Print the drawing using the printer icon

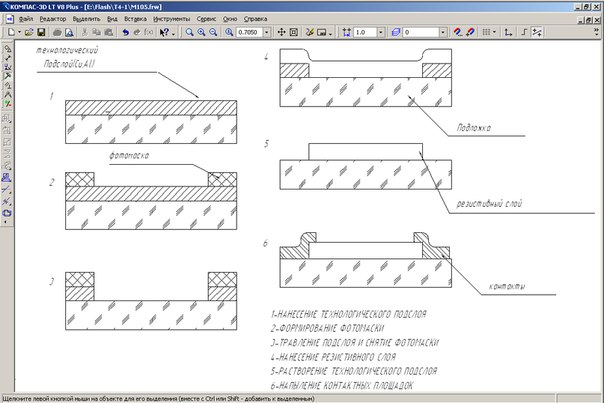[x=57, y=32]
